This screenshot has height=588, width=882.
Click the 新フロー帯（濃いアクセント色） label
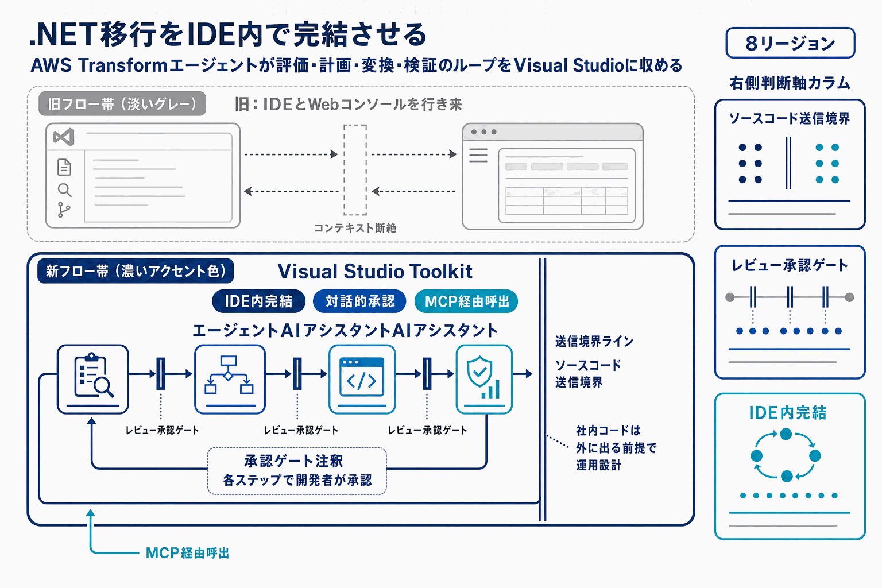tap(136, 271)
